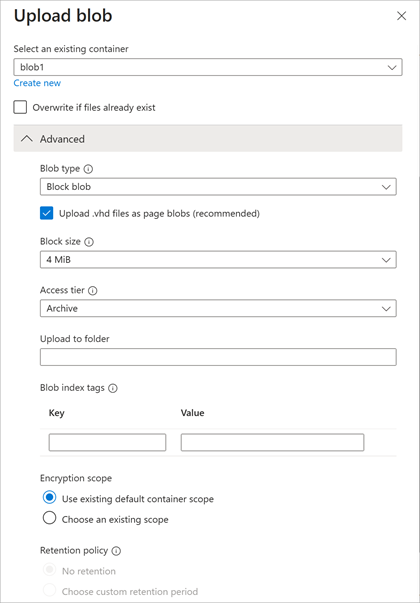Collapse the Advanced section
Image resolution: width=420 pixels, height=603 pixels.
coord(208,138)
